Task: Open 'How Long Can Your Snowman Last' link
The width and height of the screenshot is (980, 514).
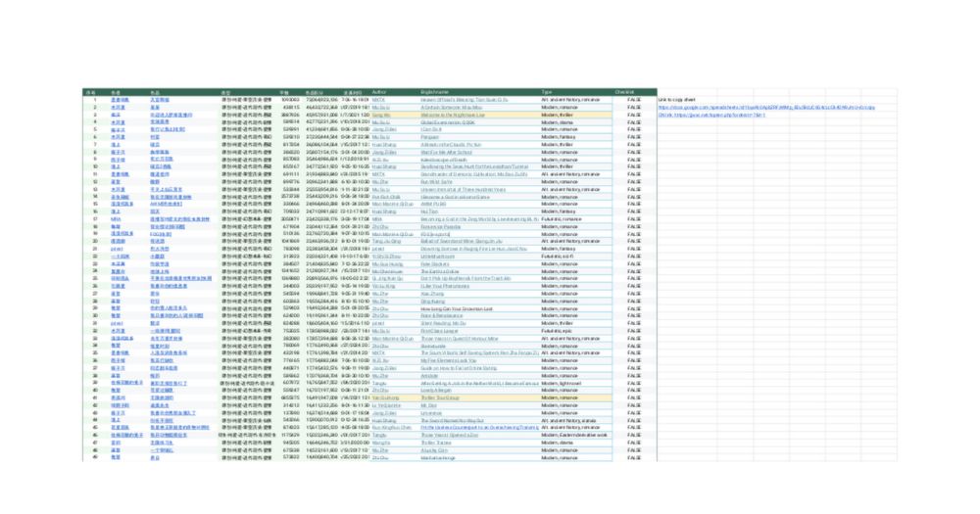Action: click(457, 308)
